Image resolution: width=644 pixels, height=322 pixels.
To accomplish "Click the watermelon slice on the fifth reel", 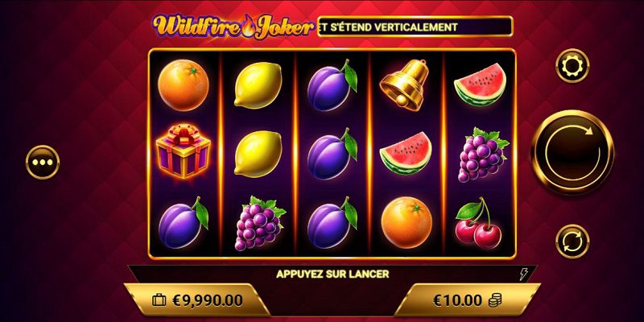I will pyautogui.click(x=480, y=85).
